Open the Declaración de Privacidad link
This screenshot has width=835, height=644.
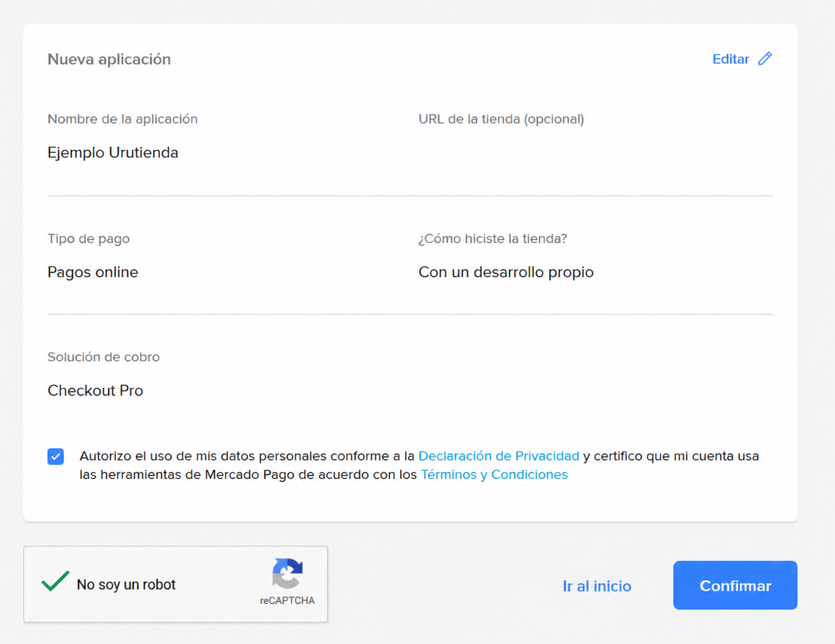[x=499, y=456]
